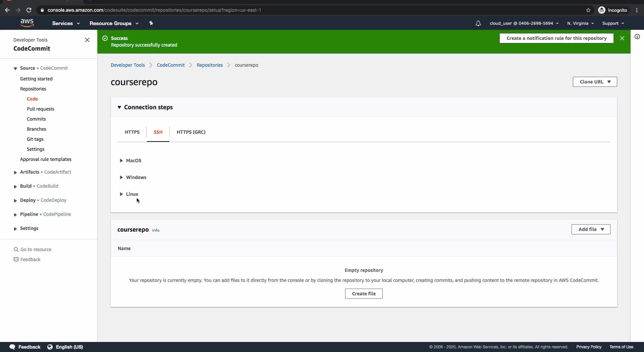
Task: Click the CodeCommit breadcrumb
Action: click(x=171, y=65)
